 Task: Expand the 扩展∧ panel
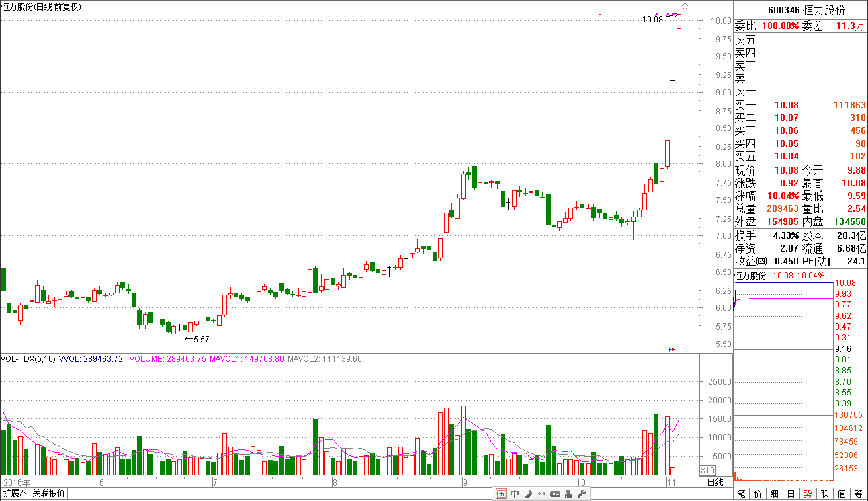[x=14, y=494]
